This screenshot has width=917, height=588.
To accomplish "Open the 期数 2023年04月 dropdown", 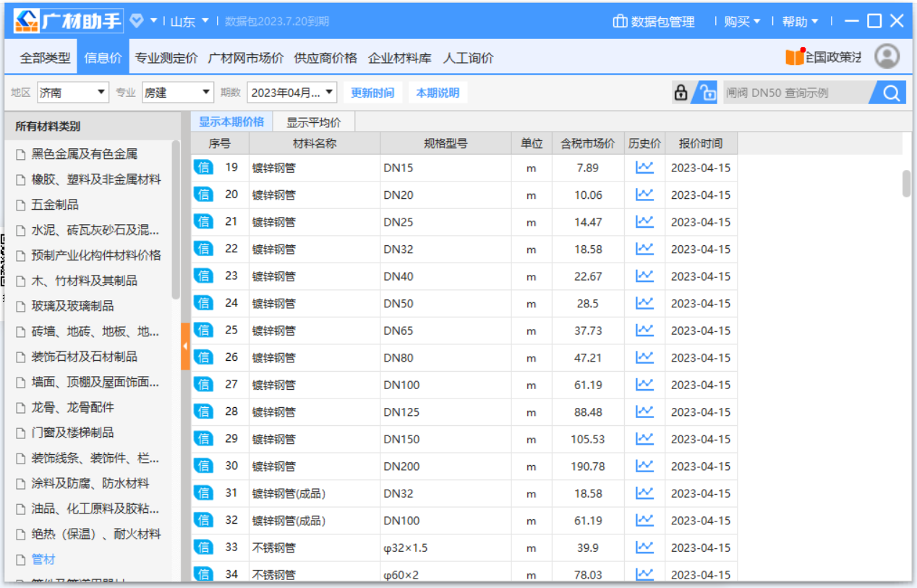I will [x=292, y=93].
